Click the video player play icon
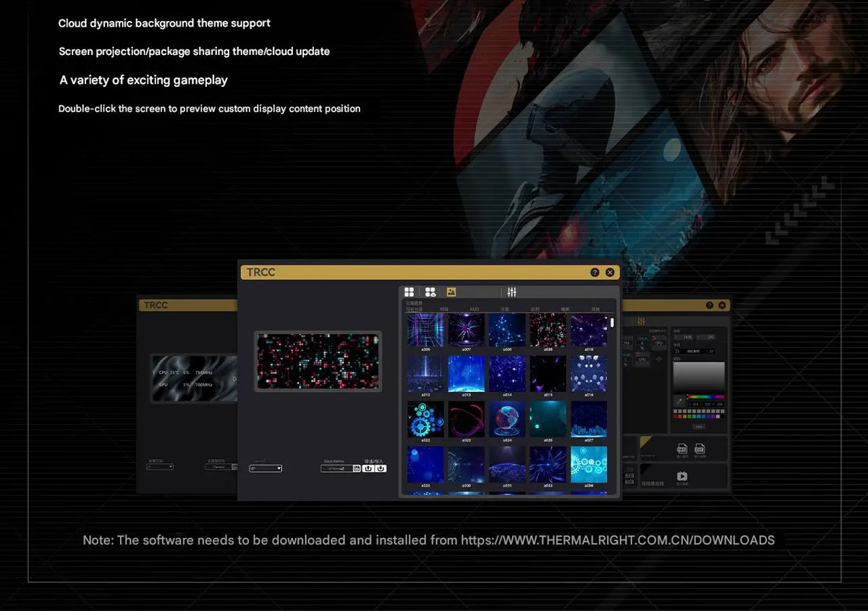 (x=682, y=476)
